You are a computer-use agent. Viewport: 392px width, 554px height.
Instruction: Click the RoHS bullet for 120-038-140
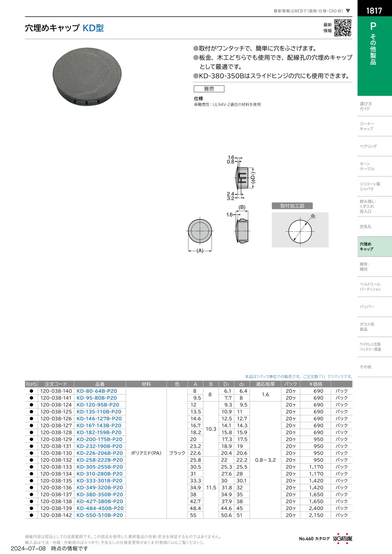pyautogui.click(x=31, y=391)
